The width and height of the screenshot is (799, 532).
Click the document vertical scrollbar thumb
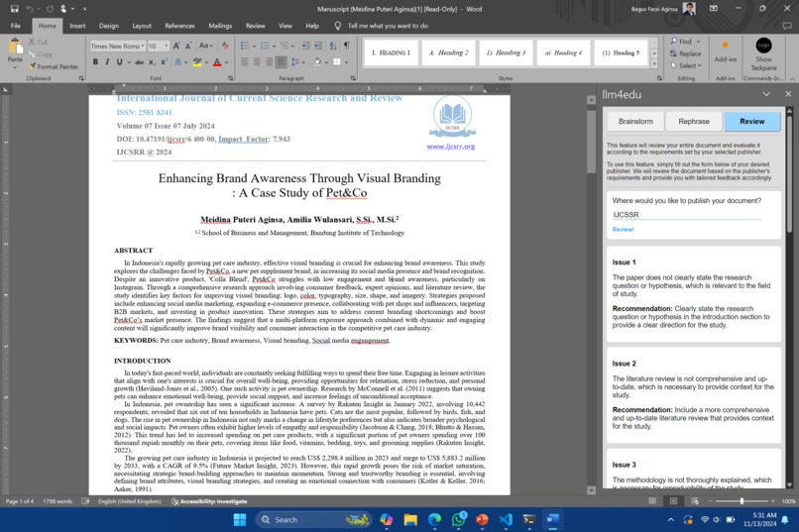tap(591, 141)
